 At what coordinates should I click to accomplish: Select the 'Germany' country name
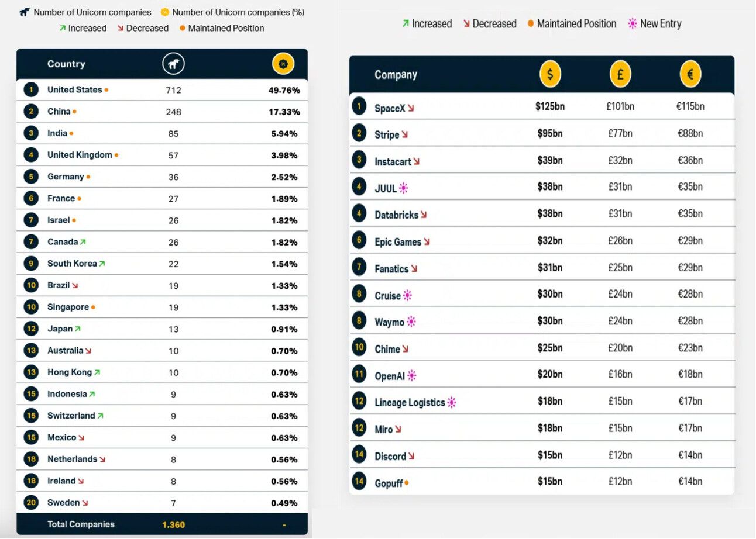pyautogui.click(x=66, y=177)
